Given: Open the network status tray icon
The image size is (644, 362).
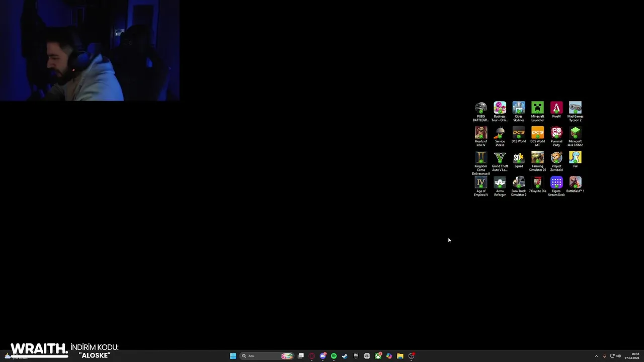Looking at the screenshot, I should 612,356.
